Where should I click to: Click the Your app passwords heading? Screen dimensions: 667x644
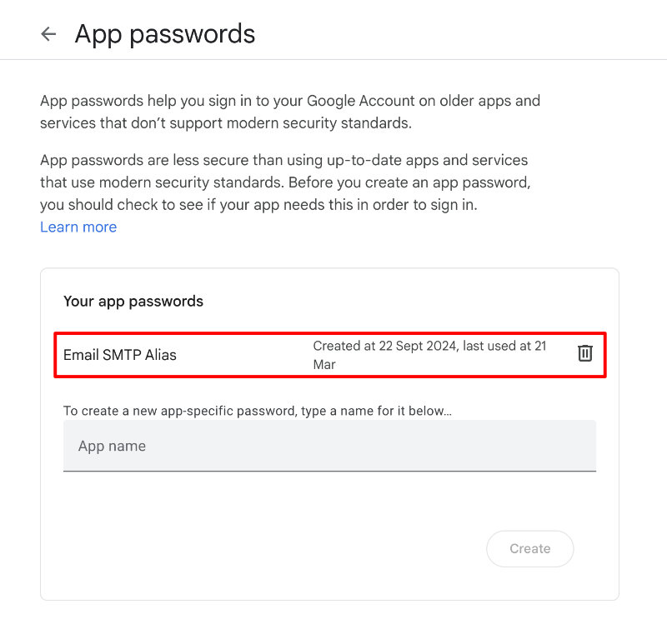click(x=133, y=302)
